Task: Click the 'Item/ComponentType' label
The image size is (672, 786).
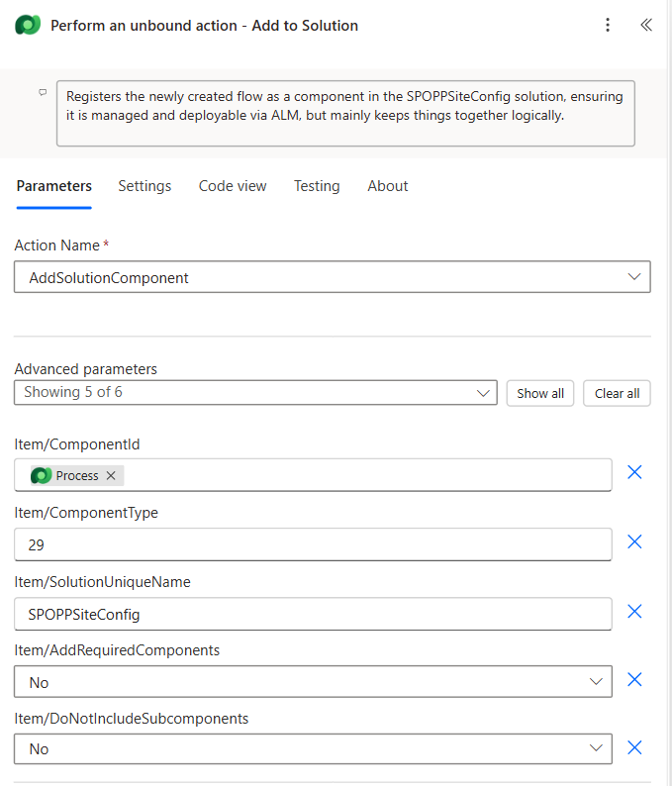Action: [86, 513]
